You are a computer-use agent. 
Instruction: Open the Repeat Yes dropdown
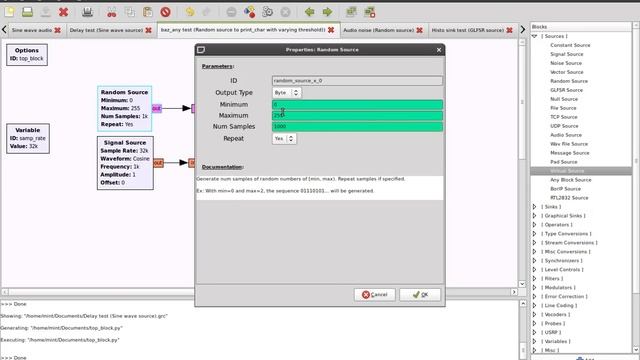pos(284,139)
